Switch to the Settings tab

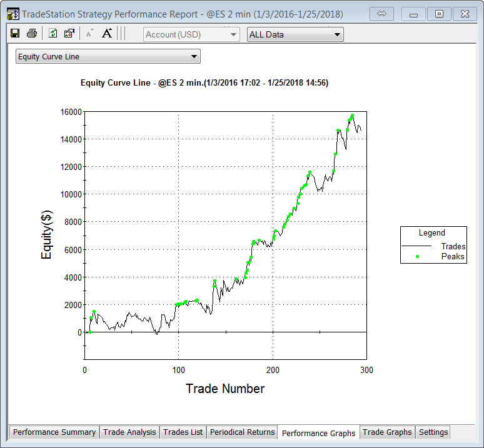click(433, 432)
